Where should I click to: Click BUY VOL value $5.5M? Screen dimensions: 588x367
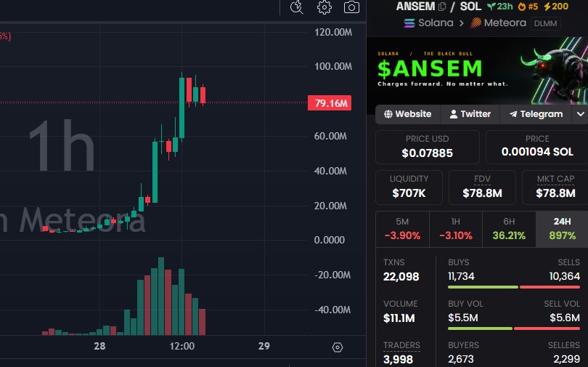point(462,318)
